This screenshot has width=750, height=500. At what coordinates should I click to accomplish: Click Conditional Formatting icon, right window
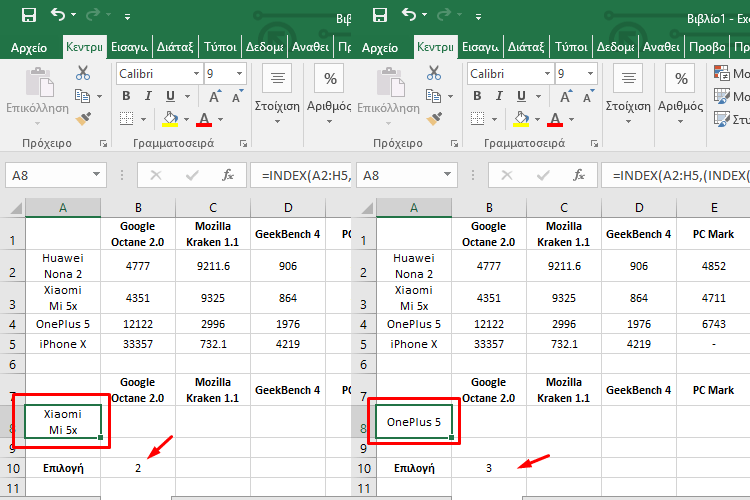tap(721, 73)
